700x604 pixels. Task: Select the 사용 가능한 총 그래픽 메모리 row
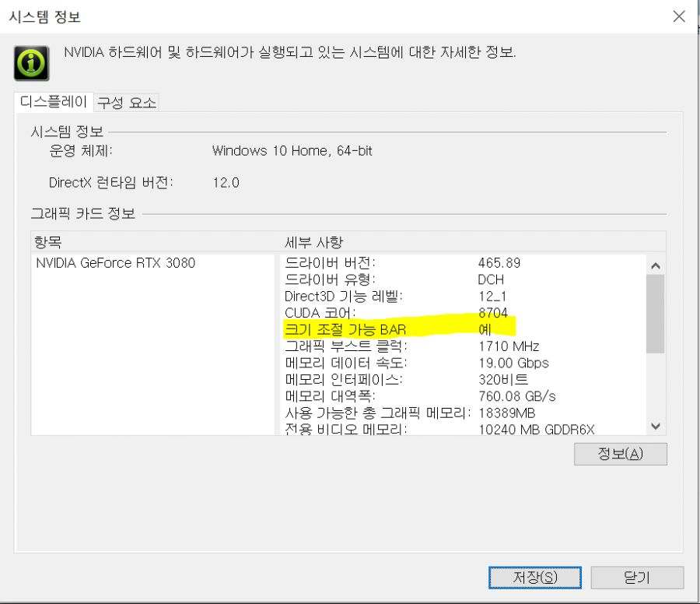(378, 413)
